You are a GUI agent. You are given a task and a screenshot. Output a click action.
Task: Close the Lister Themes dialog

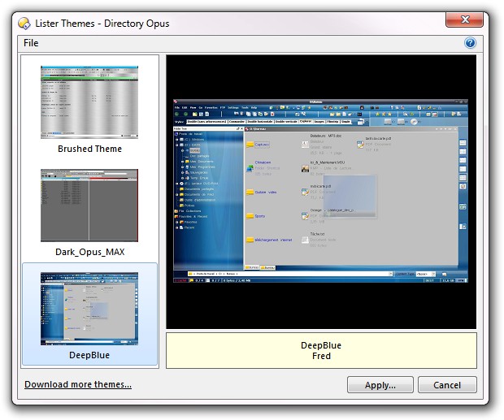(x=464, y=19)
